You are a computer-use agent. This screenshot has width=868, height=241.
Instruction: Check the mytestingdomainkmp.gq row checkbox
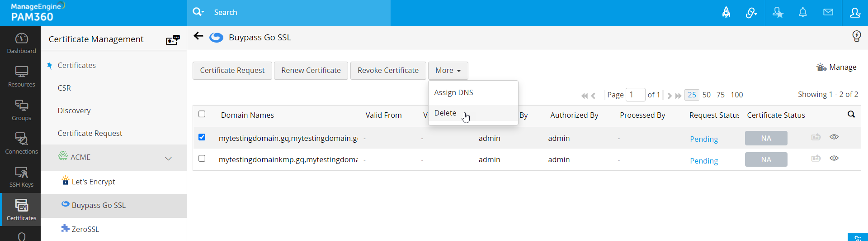click(x=202, y=159)
